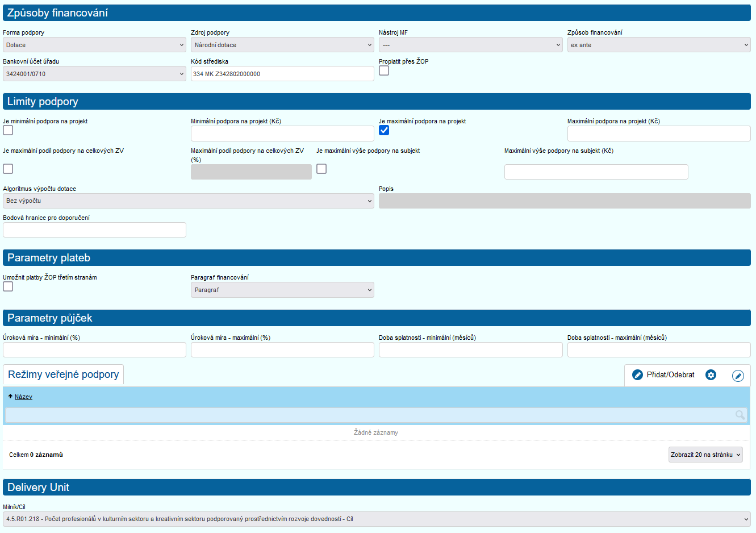Enable Proplatit přes ŽOP checkbox

pos(384,70)
